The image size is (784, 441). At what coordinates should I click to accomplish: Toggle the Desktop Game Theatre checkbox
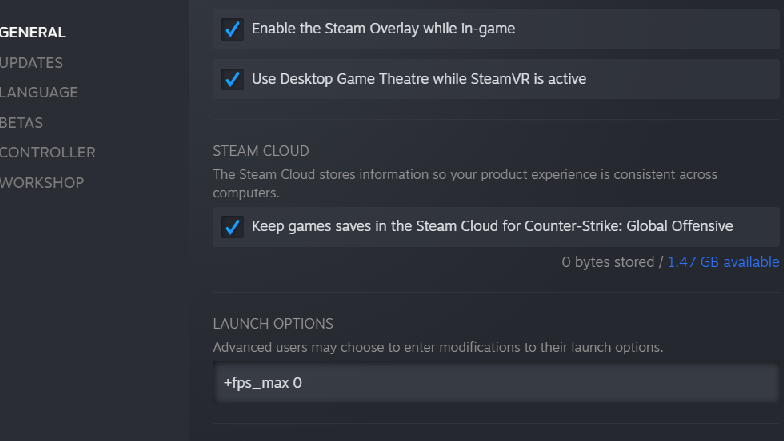232,79
